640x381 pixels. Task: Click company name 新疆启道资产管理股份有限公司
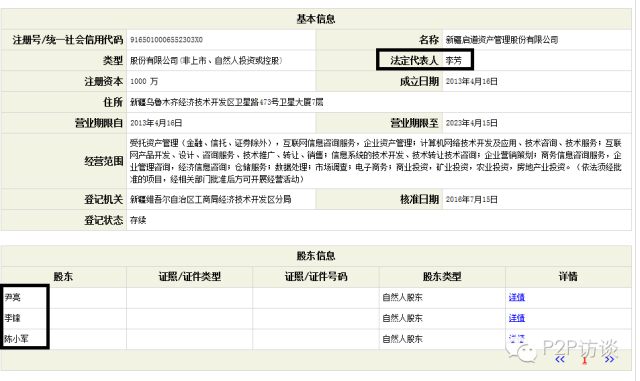502,40
